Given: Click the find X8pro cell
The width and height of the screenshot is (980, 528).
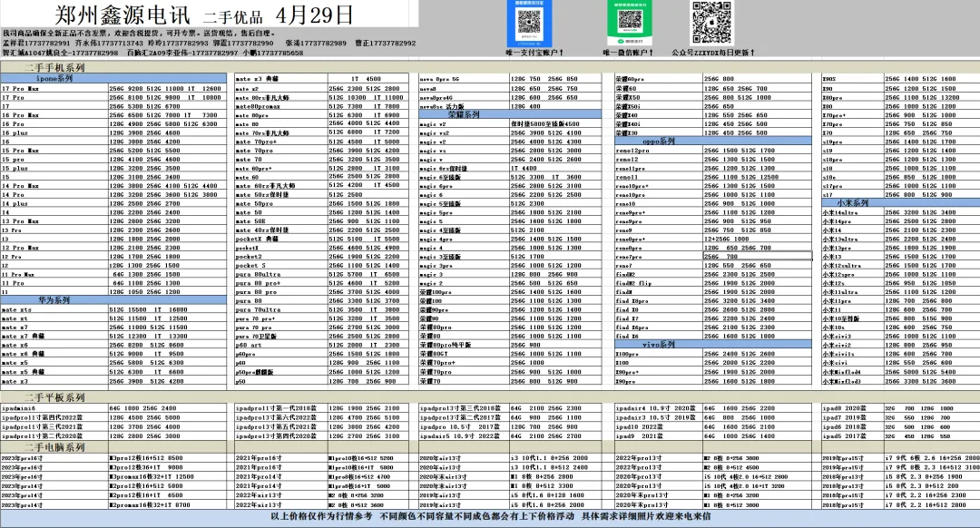Looking at the screenshot, I should (x=659, y=300).
